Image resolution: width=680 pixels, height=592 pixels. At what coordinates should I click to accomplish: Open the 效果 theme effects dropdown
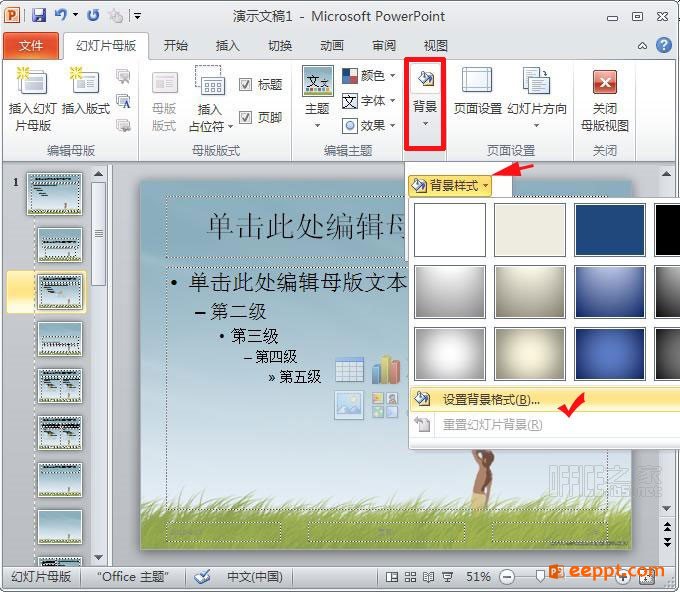(369, 126)
